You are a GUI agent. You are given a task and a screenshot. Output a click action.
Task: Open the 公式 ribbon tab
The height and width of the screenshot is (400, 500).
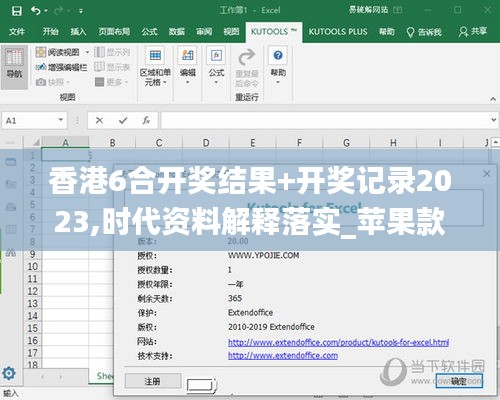coord(149,32)
